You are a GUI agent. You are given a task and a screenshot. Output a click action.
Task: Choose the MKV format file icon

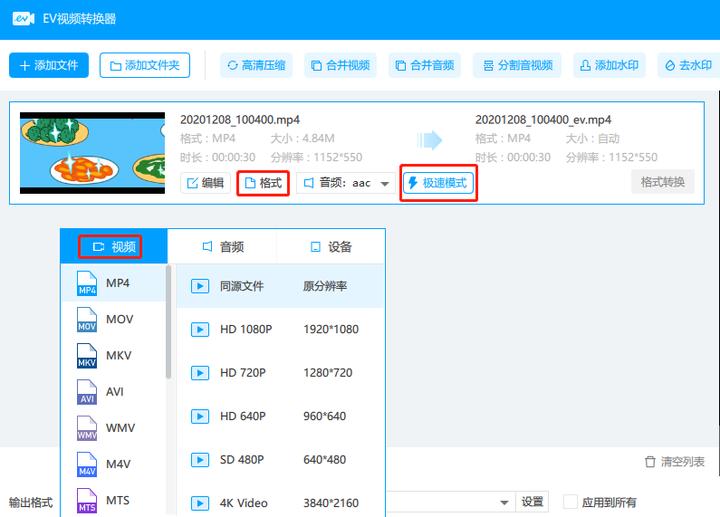tap(87, 356)
